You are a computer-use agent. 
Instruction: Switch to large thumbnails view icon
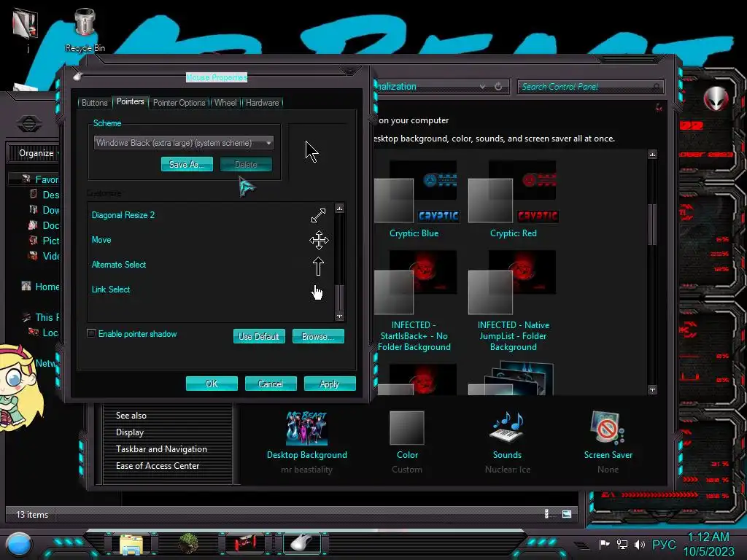[566, 514]
